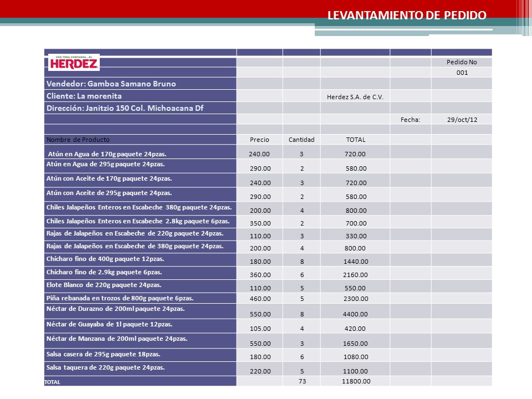Viewport: 532px width, 399px height.
Task: Select Néctar de Guayaba de 1l
Action: (110, 324)
